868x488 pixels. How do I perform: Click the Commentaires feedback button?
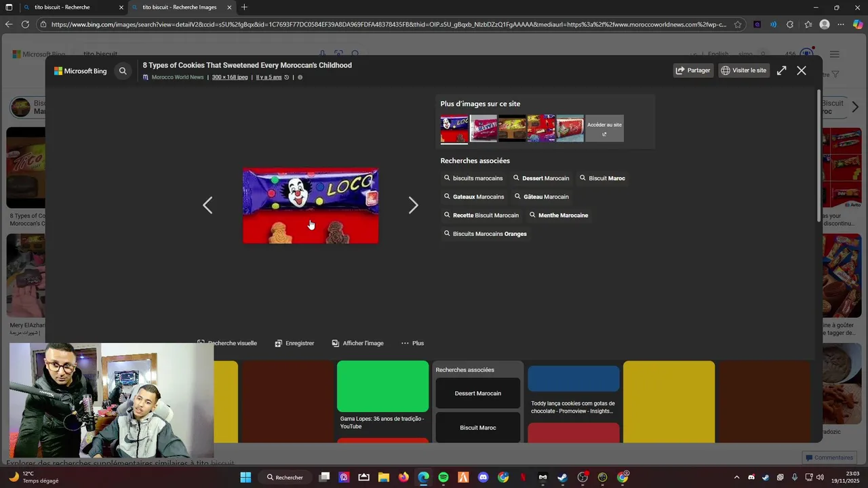829,457
